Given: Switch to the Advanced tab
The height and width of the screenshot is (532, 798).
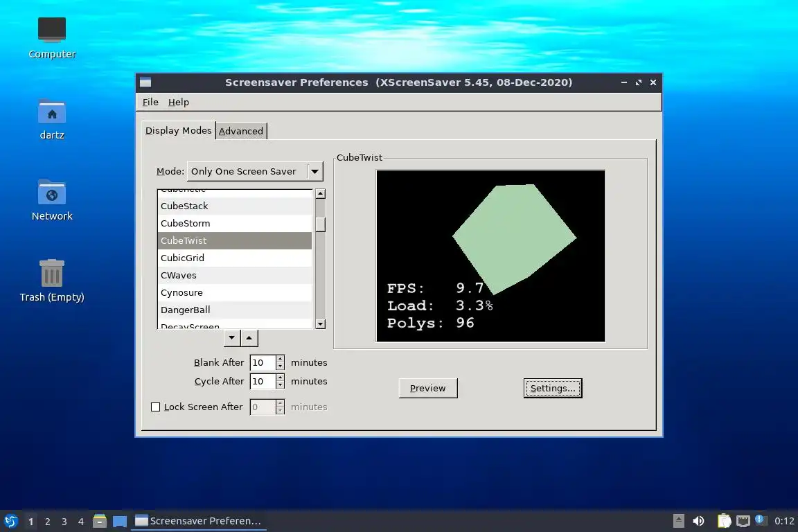Looking at the screenshot, I should (x=241, y=131).
